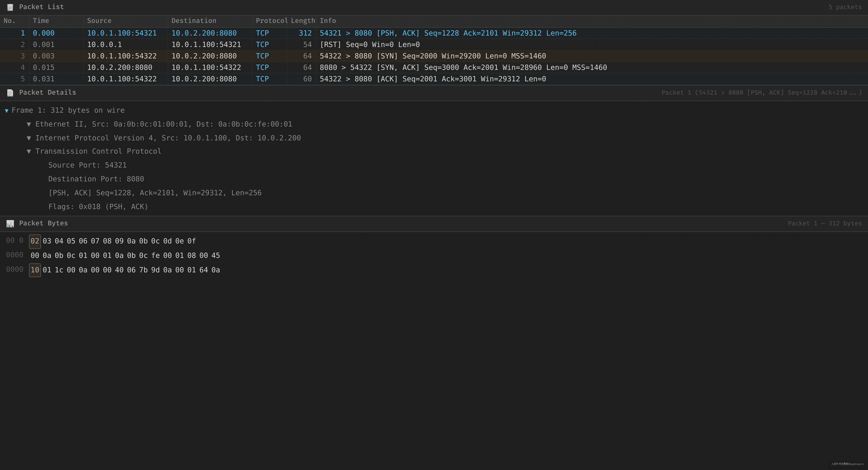The width and height of the screenshot is (868, 470).
Task: Click the Packet Bytes chart icon
Action: pyautogui.click(x=10, y=223)
